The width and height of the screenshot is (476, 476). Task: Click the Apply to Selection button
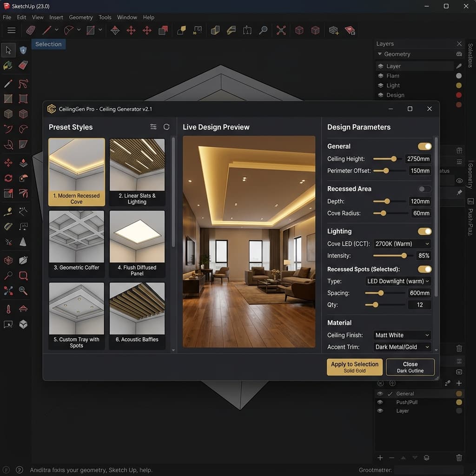point(355,367)
